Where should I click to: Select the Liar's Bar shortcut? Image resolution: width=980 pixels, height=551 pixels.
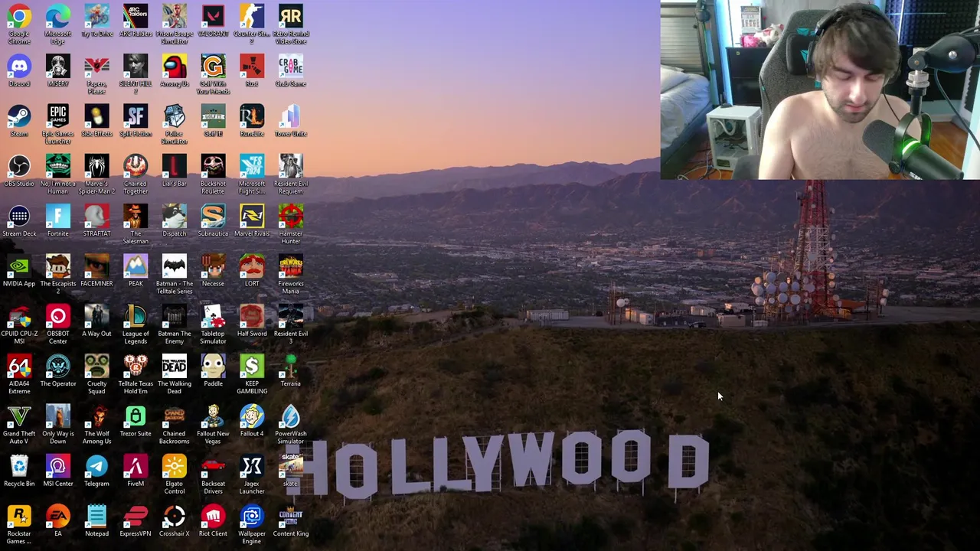[x=175, y=165]
